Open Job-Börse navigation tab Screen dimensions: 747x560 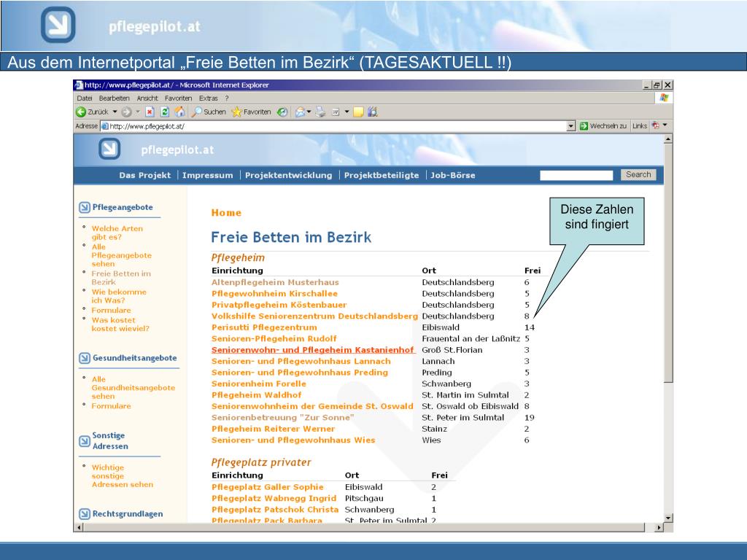[452, 175]
